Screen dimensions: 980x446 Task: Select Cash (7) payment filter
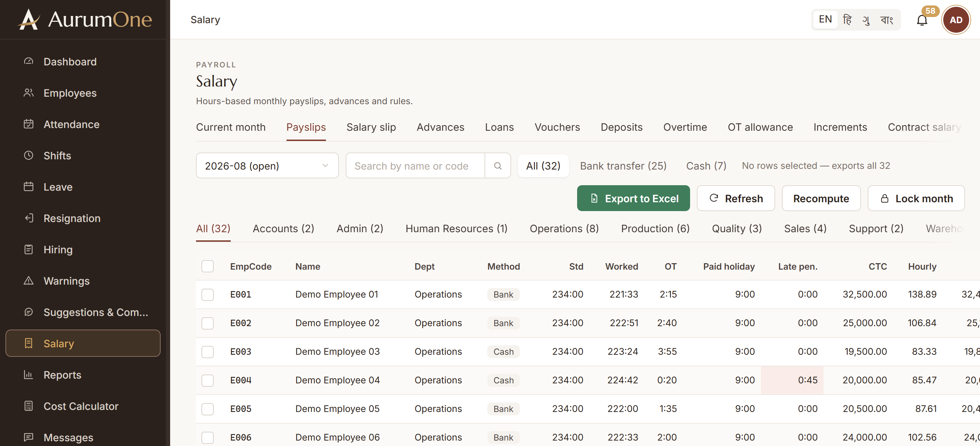[x=706, y=165]
